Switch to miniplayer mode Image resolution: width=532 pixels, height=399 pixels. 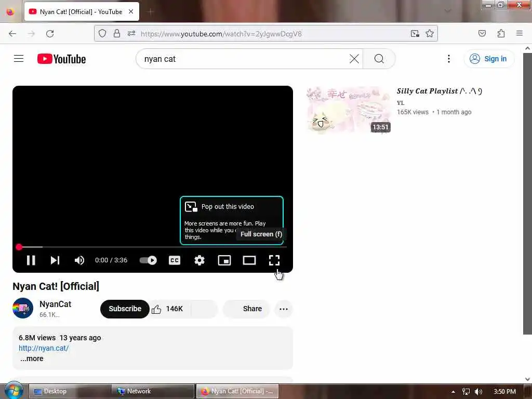[x=224, y=260]
